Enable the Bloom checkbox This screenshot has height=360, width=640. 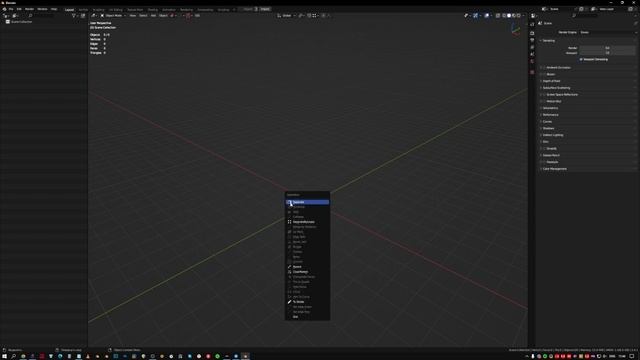pyautogui.click(x=545, y=74)
